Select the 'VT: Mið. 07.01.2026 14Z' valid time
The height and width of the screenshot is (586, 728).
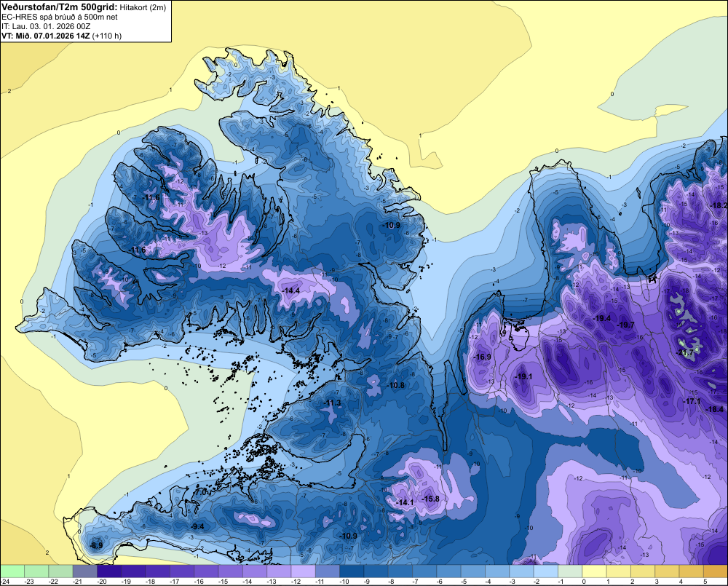(x=46, y=36)
